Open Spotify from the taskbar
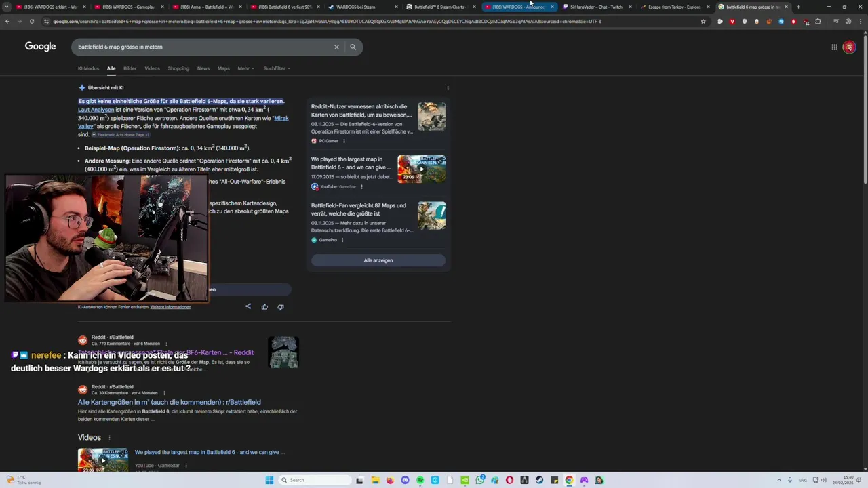The height and width of the screenshot is (488, 868). pyautogui.click(x=420, y=480)
